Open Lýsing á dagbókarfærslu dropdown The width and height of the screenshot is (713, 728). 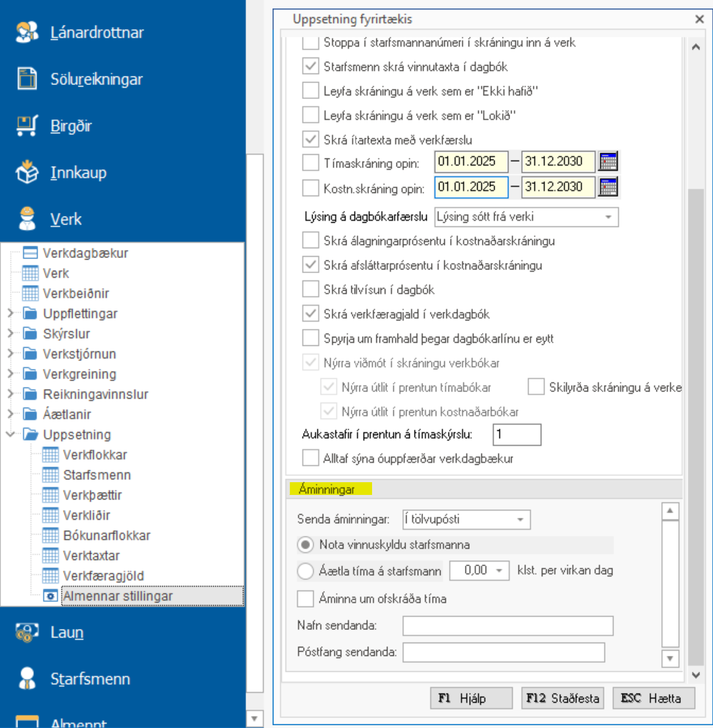(608, 217)
